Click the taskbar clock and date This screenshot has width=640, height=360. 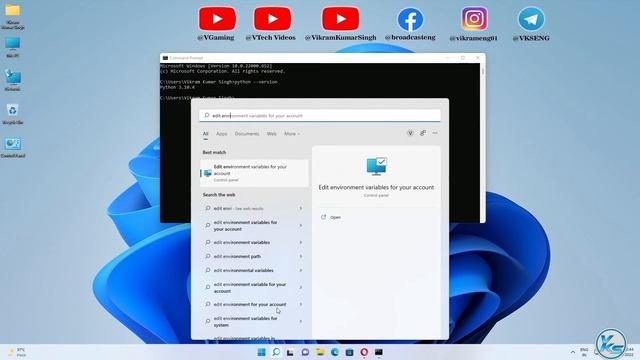[x=629, y=352]
